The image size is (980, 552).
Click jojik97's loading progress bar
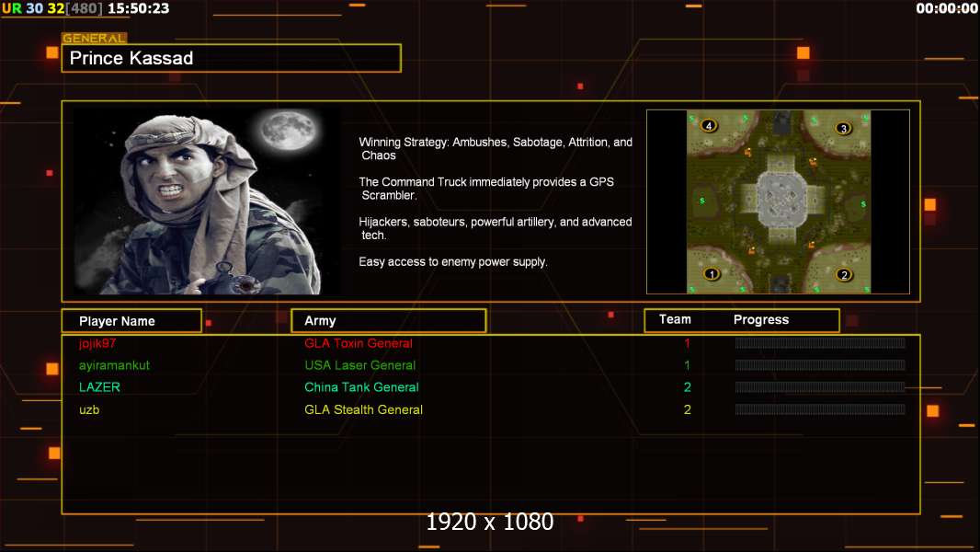(x=820, y=342)
